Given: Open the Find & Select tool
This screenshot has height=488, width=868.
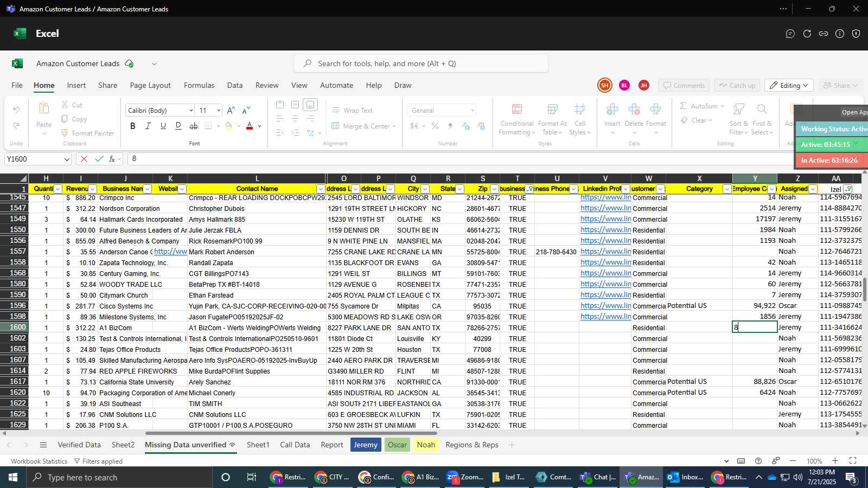Looking at the screenshot, I should (762, 119).
